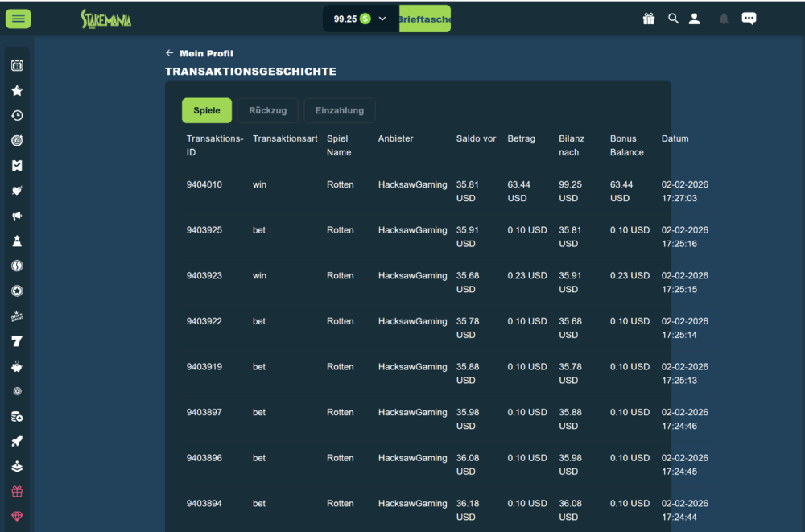Click the green Brieftasche wallet button
805x532 pixels.
pyautogui.click(x=425, y=19)
